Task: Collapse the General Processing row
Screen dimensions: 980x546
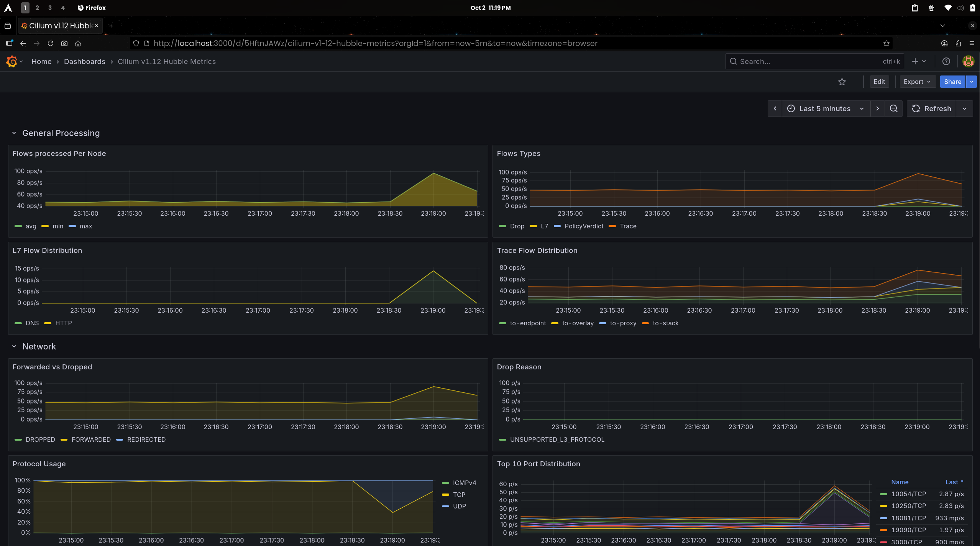Action: click(14, 133)
